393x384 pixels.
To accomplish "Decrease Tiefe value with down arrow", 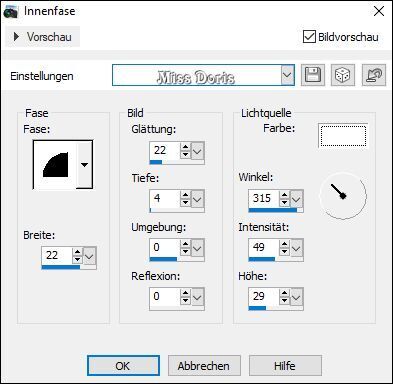I will [185, 202].
